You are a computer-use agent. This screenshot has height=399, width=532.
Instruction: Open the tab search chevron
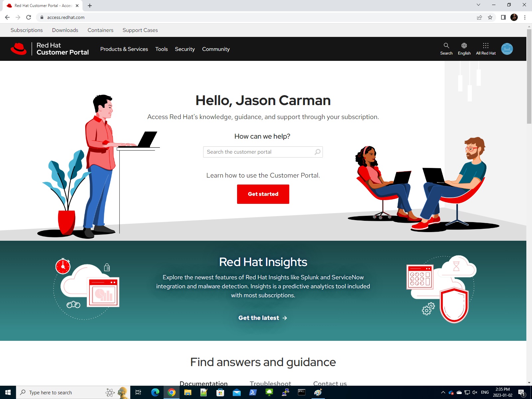478,5
